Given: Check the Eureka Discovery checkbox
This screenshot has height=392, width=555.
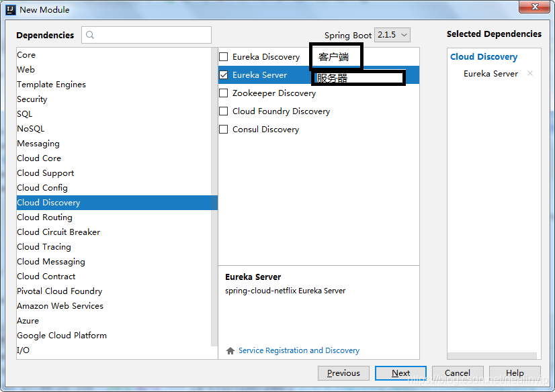Looking at the screenshot, I should [223, 56].
